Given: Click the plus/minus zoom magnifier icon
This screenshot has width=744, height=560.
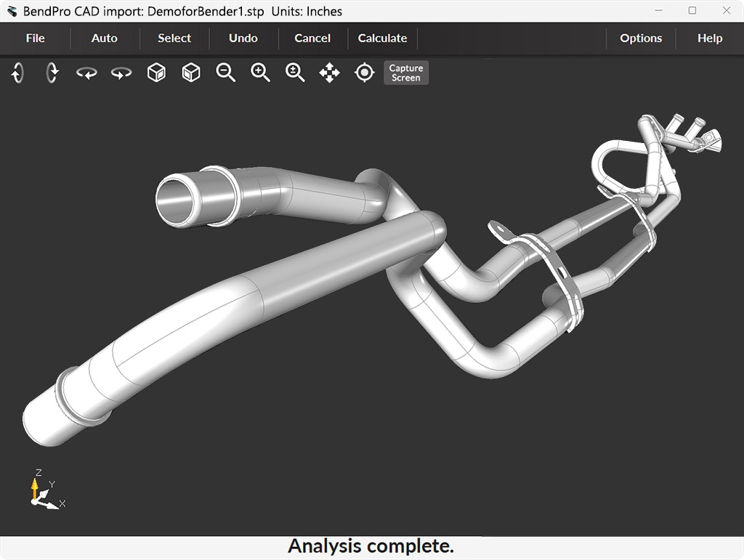Looking at the screenshot, I should pyautogui.click(x=295, y=73).
